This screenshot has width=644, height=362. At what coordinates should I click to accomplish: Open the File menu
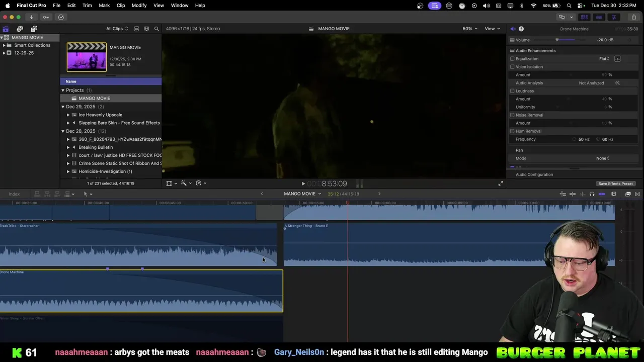tap(56, 5)
